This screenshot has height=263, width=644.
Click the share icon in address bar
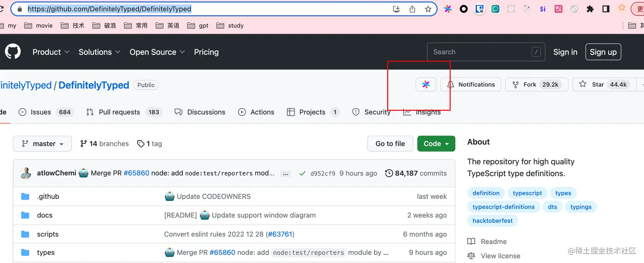click(412, 9)
